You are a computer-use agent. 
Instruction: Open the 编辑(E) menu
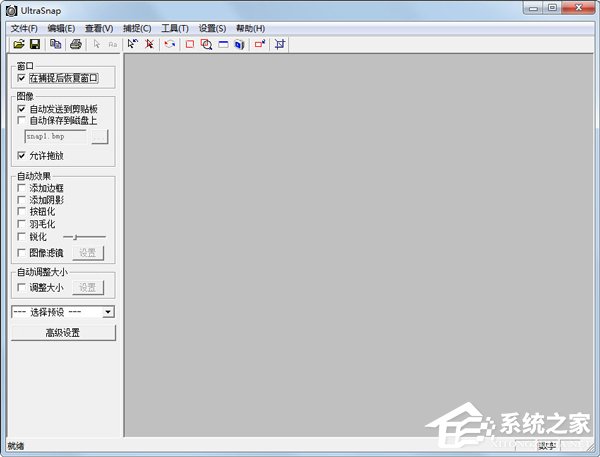click(61, 28)
